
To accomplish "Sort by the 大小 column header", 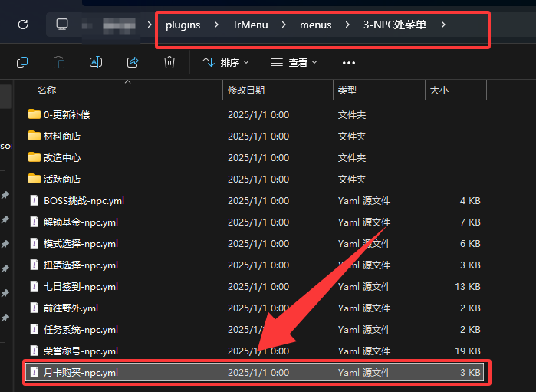I will click(439, 91).
